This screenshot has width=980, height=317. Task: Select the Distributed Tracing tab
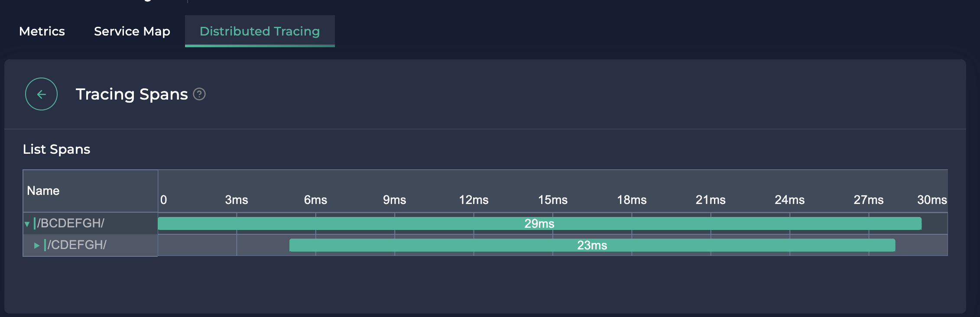pos(260,31)
